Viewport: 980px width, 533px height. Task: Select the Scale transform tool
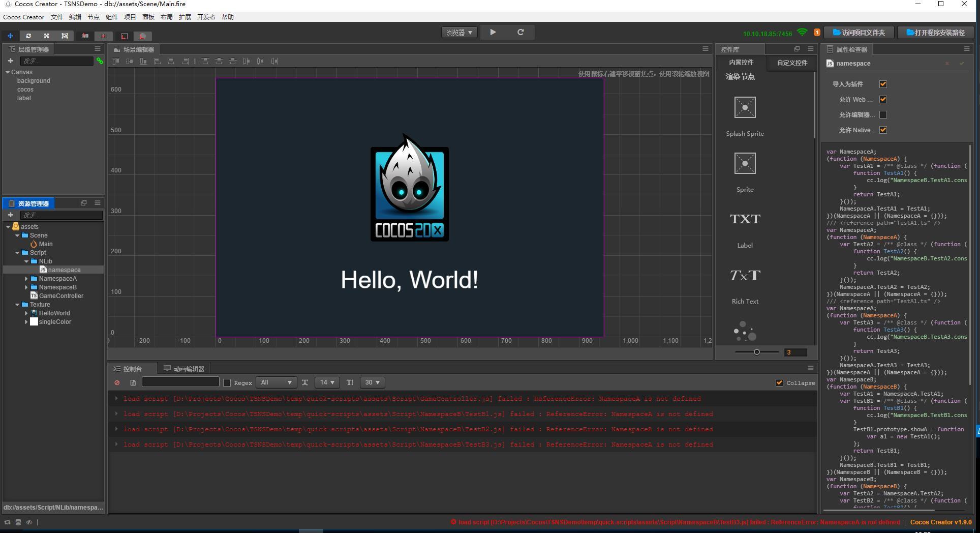46,36
